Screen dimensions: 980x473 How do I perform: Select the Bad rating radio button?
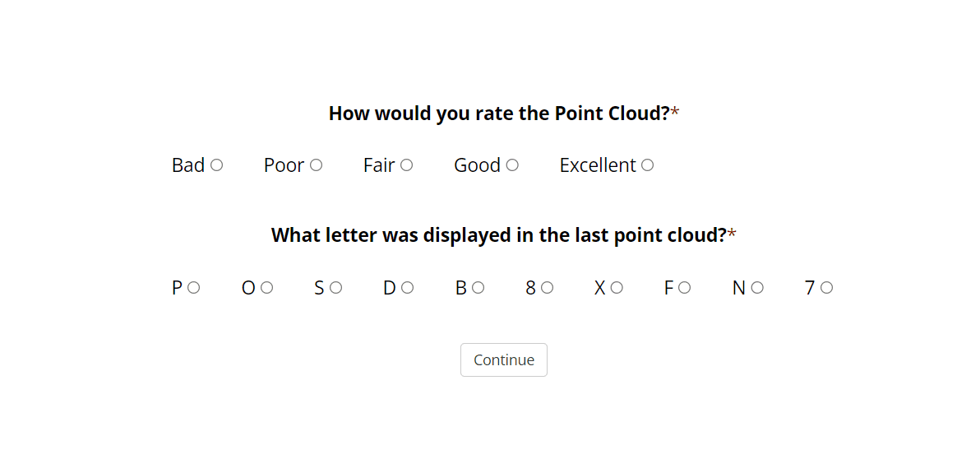pos(216,165)
